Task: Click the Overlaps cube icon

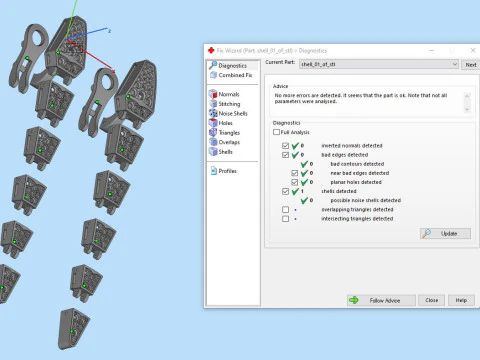Action: (x=213, y=142)
